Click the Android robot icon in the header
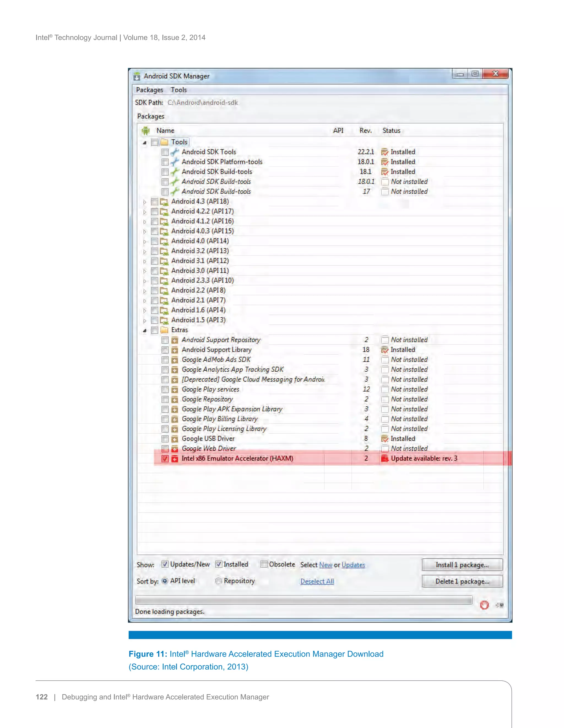Viewport: 564px width, 728px height. tap(146, 131)
